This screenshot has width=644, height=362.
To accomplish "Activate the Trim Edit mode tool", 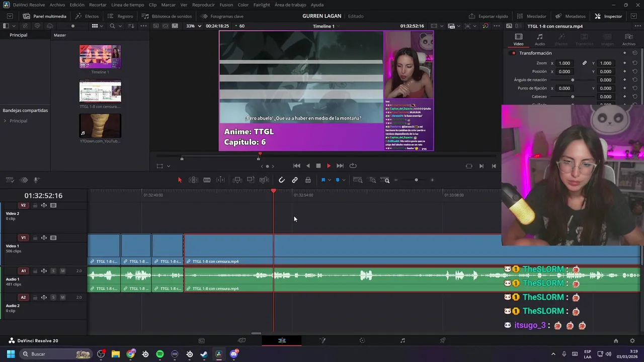I will pyautogui.click(x=193, y=180).
